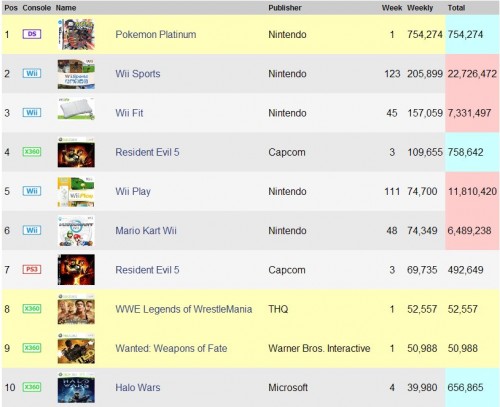Click the red-highlighted total 22,726,472 cell

pos(472,74)
